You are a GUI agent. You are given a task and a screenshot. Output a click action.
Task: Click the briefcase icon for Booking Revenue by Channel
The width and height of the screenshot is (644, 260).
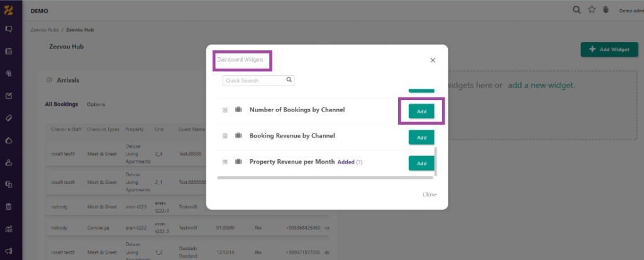pyautogui.click(x=238, y=136)
